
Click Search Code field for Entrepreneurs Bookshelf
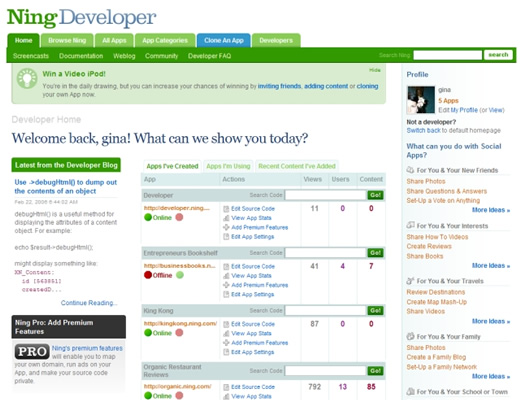coord(326,253)
